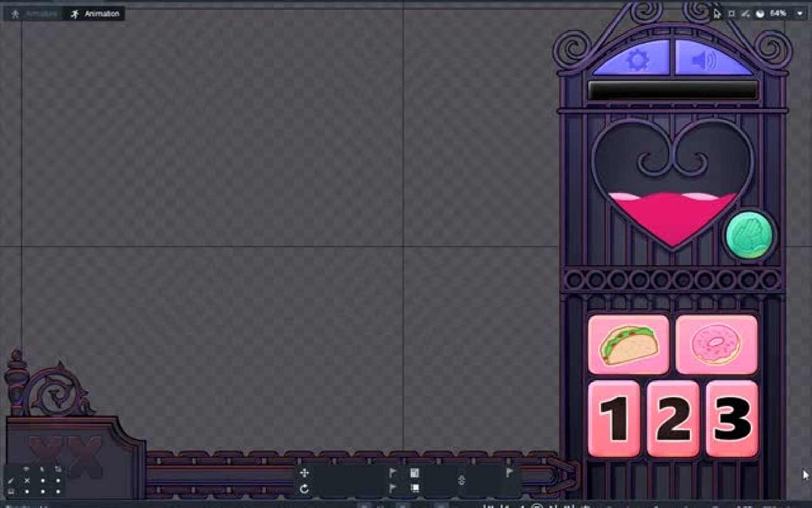The image size is (812, 508).
Task: Click the upper flag icon beside the grid icons
Action: [392, 473]
